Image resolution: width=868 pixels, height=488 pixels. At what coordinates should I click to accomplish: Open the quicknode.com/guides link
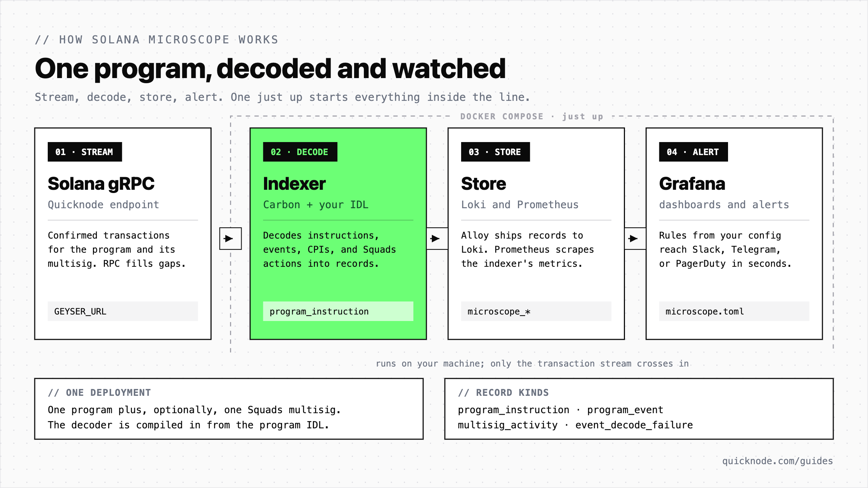tap(778, 461)
